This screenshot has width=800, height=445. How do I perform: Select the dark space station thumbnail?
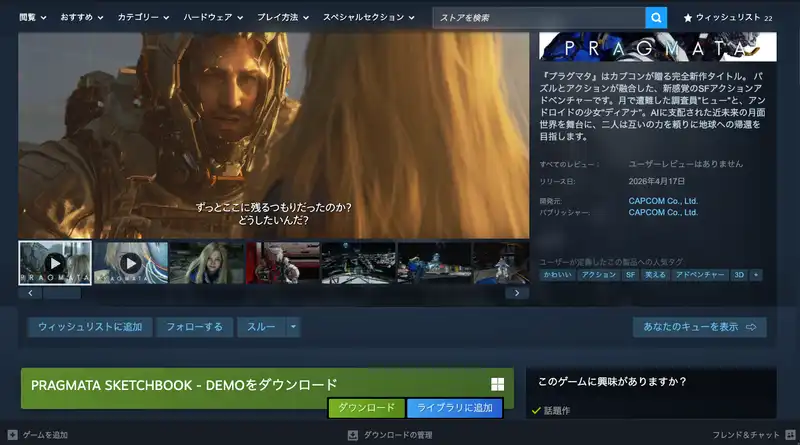[x=358, y=263]
